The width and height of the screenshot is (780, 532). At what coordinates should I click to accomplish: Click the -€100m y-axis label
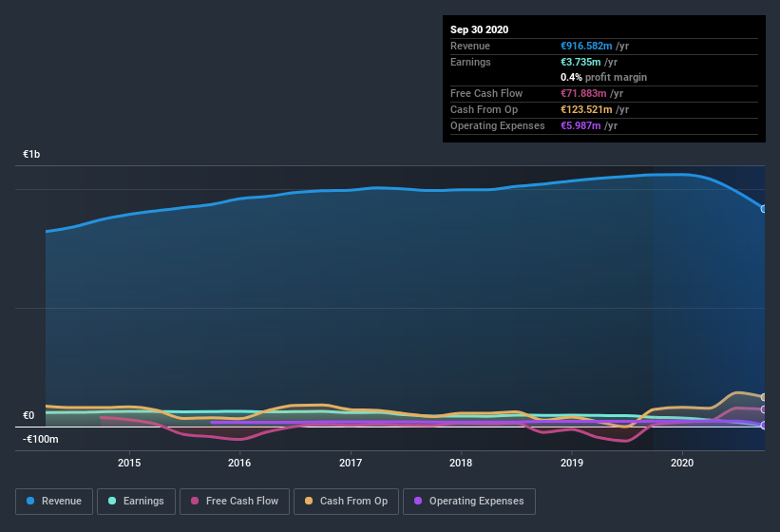click(x=40, y=439)
